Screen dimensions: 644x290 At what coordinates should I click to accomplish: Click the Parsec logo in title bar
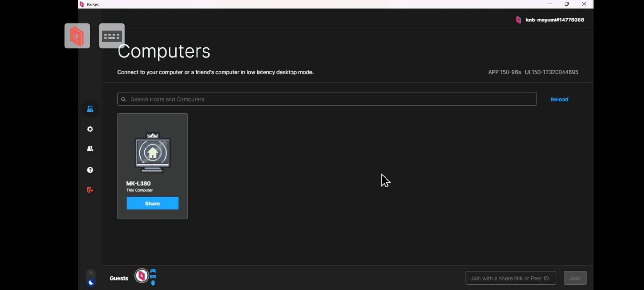click(x=82, y=4)
